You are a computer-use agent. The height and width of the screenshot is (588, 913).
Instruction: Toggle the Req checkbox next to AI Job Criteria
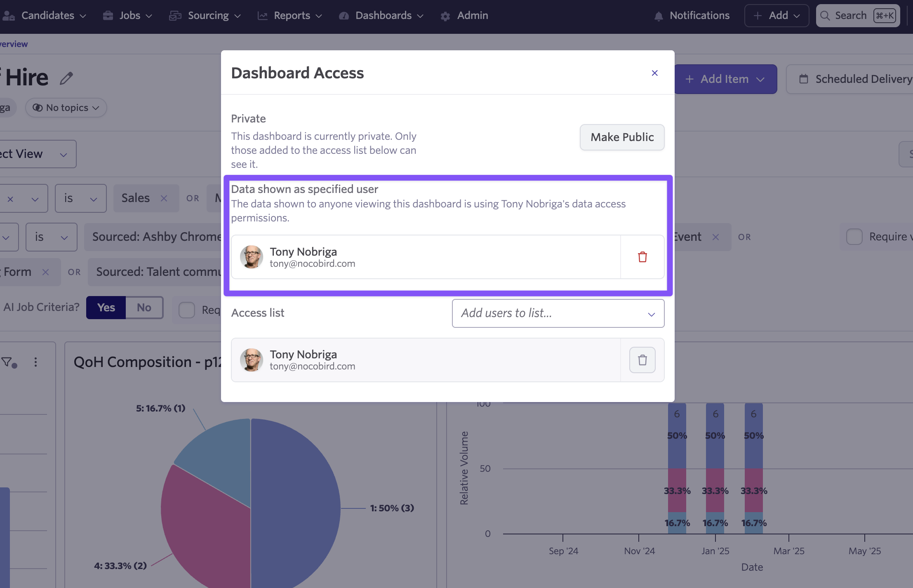pyautogui.click(x=186, y=310)
